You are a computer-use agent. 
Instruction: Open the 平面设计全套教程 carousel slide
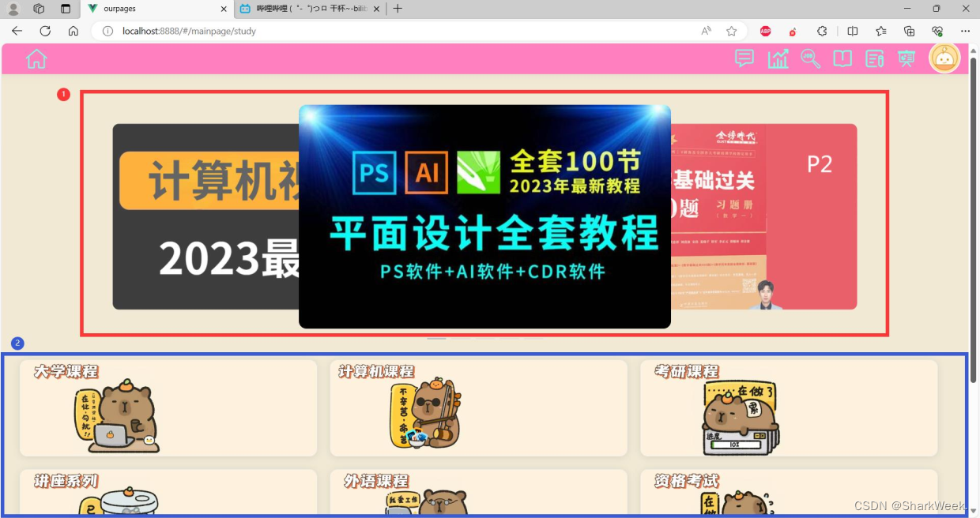(484, 216)
